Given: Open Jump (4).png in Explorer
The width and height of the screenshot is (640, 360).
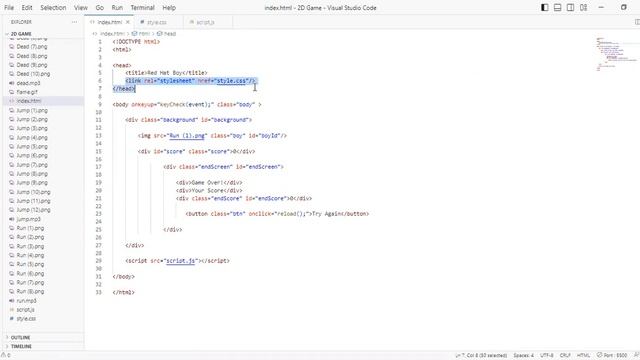Looking at the screenshot, I should 32,138.
